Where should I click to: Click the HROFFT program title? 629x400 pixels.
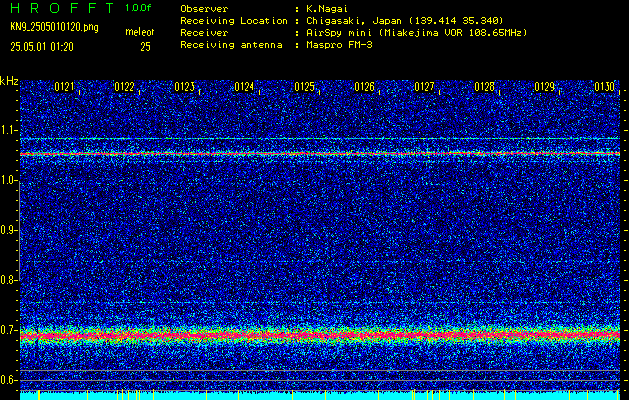[62, 8]
